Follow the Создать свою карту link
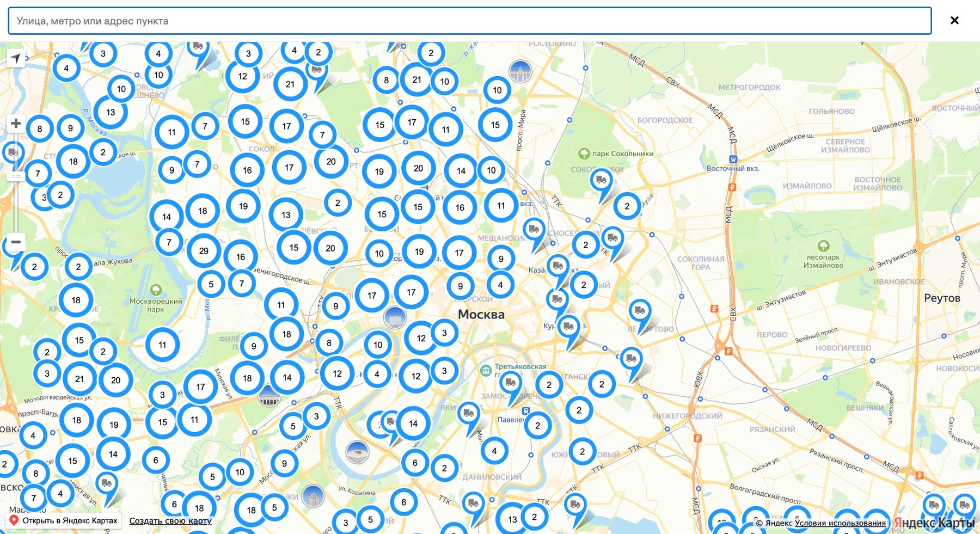This screenshot has width=980, height=534. [x=170, y=521]
